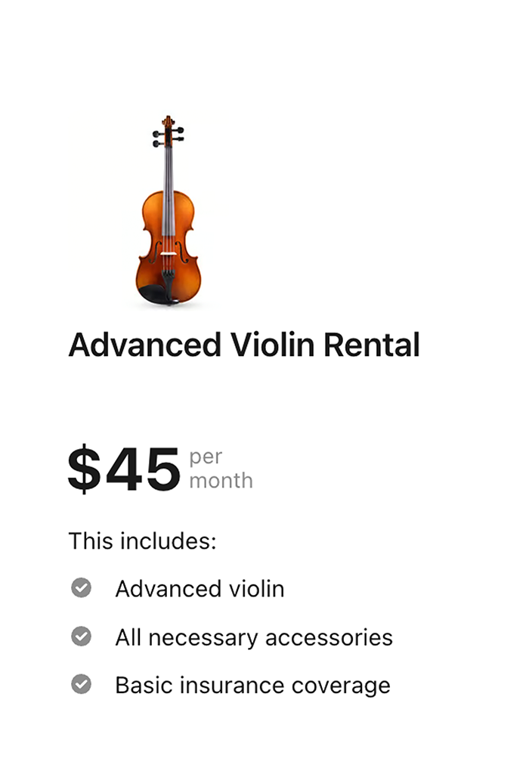Click the violin's scroll at the top
This screenshot has width=532, height=765.
click(x=168, y=121)
